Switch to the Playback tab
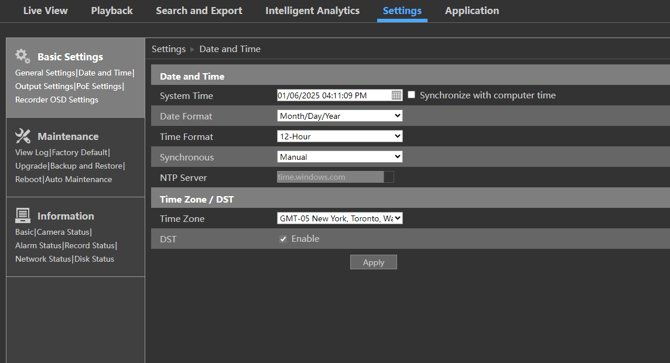Viewport: 670px width, 363px height. (x=112, y=11)
